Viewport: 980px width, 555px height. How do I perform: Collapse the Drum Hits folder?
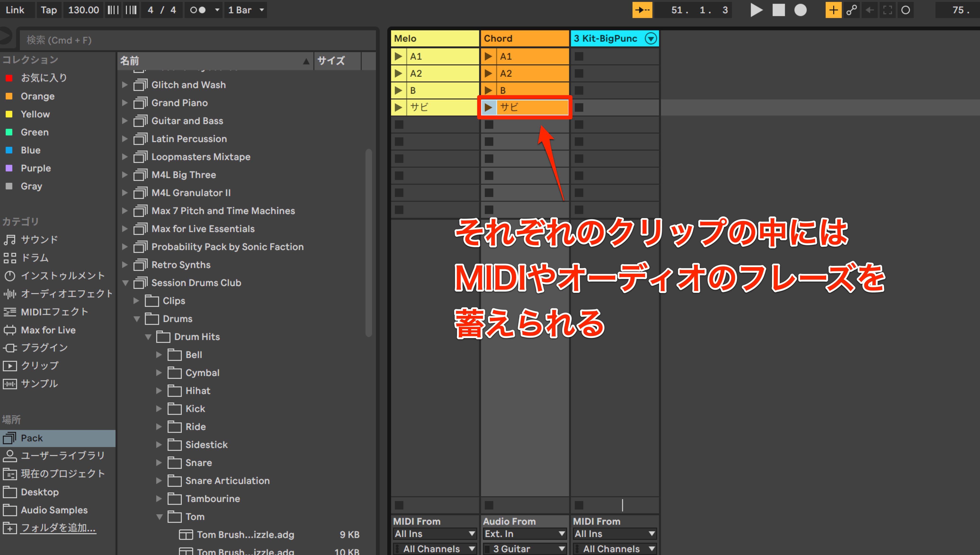click(148, 337)
